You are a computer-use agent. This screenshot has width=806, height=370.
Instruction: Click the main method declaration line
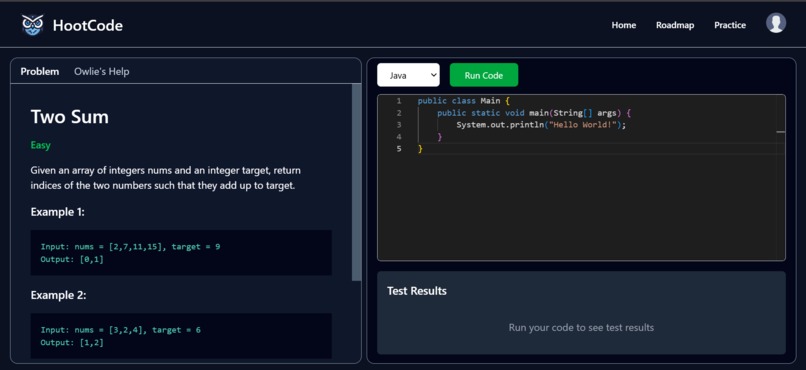535,113
